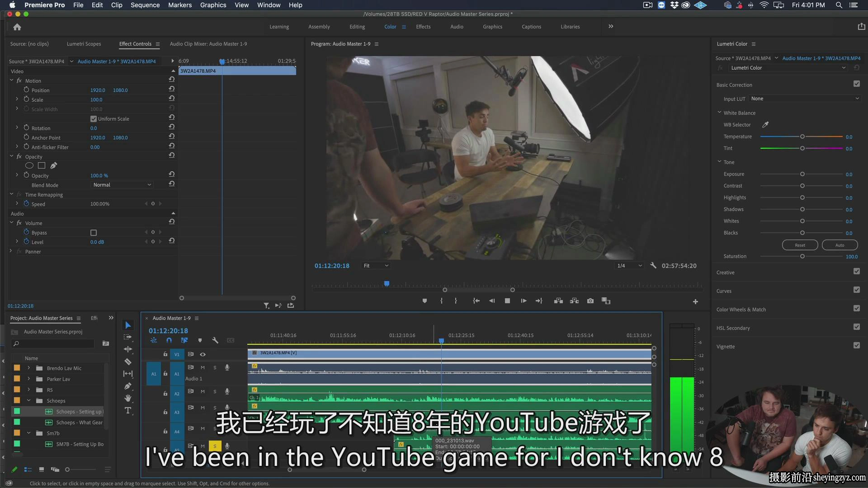Click the Quick Export share icon
This screenshot has height=488, width=868.
pos(861,27)
